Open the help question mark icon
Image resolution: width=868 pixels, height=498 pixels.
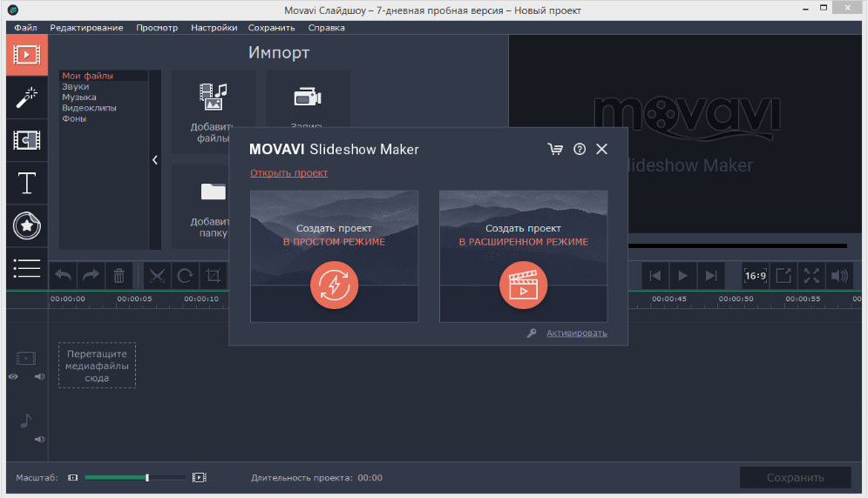pos(580,149)
